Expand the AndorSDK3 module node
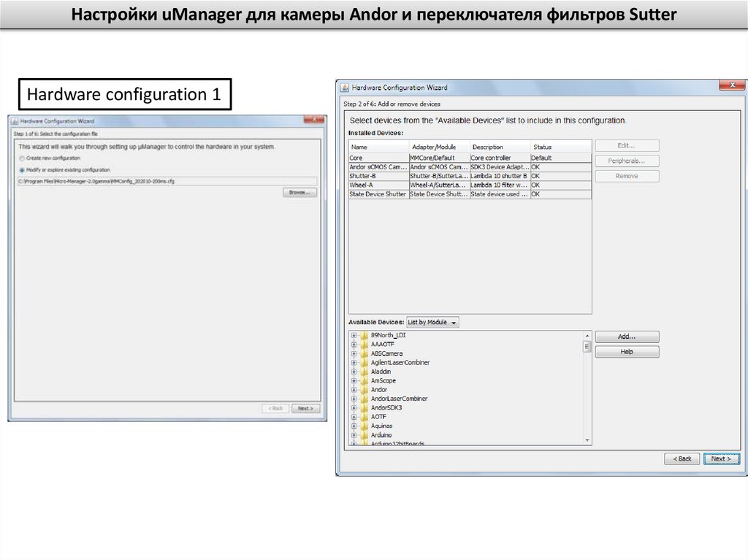 [x=354, y=408]
